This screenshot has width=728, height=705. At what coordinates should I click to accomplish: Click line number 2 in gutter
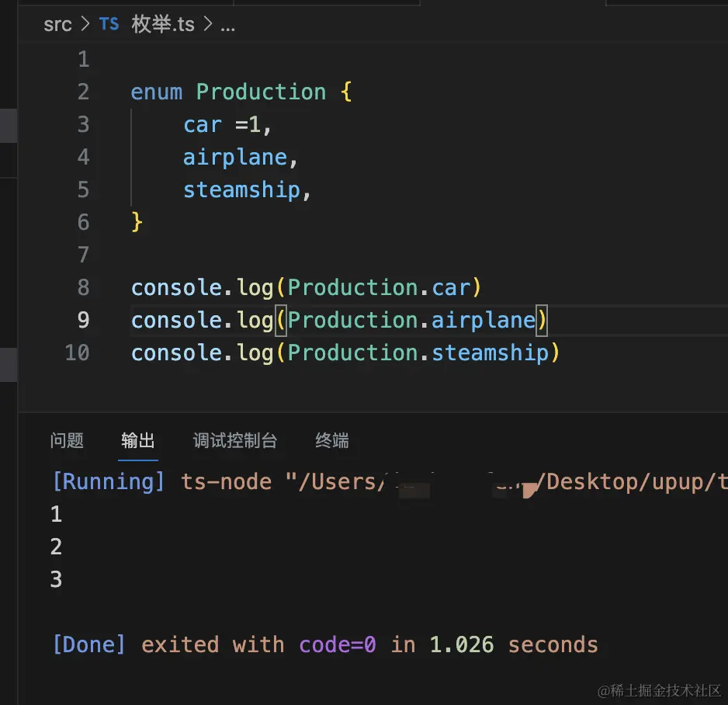[84, 92]
